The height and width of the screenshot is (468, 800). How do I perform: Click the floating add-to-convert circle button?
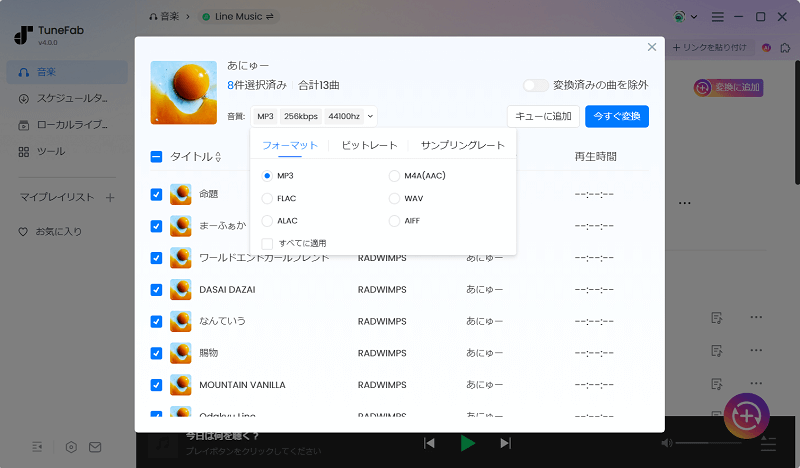pyautogui.click(x=746, y=416)
